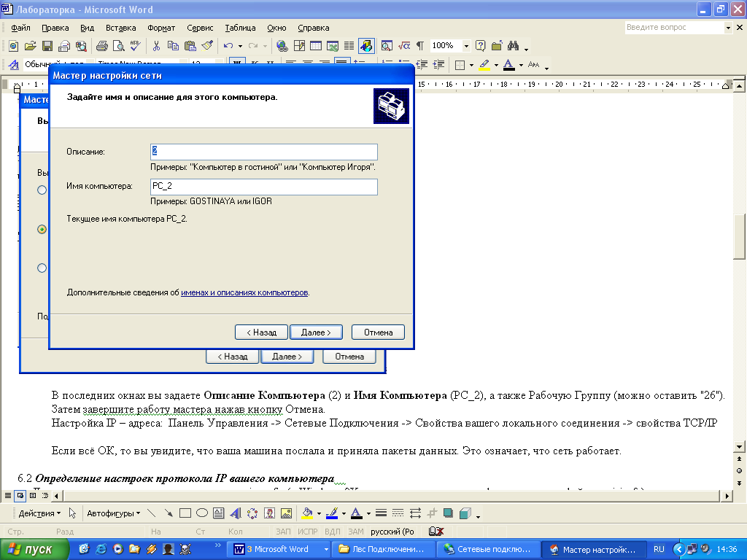Apply yellow highlight color swatch
The image size is (747, 560).
coord(485,65)
